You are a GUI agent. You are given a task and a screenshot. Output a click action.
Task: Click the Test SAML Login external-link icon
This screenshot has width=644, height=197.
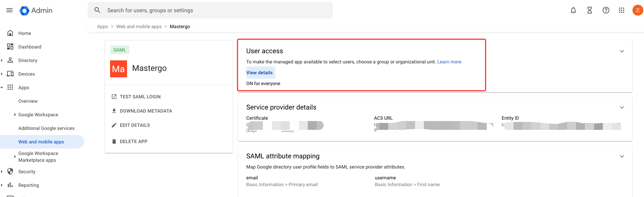(x=114, y=97)
